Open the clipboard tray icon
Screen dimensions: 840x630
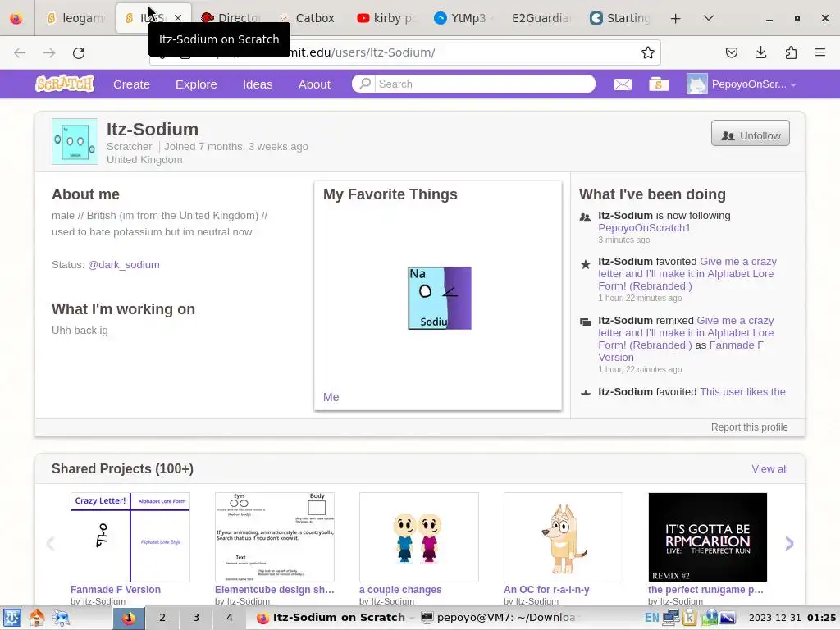[689, 618]
